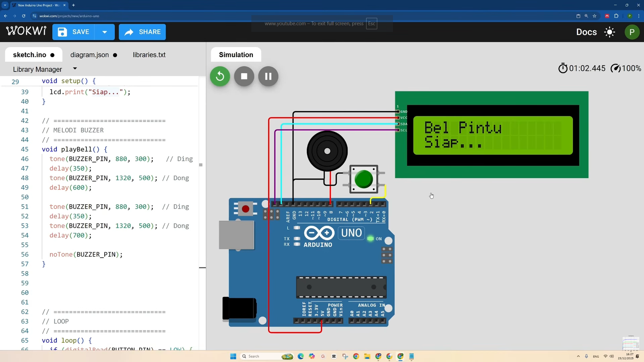Open a new browser tab
This screenshot has width=644, height=362.
pos(73,5)
